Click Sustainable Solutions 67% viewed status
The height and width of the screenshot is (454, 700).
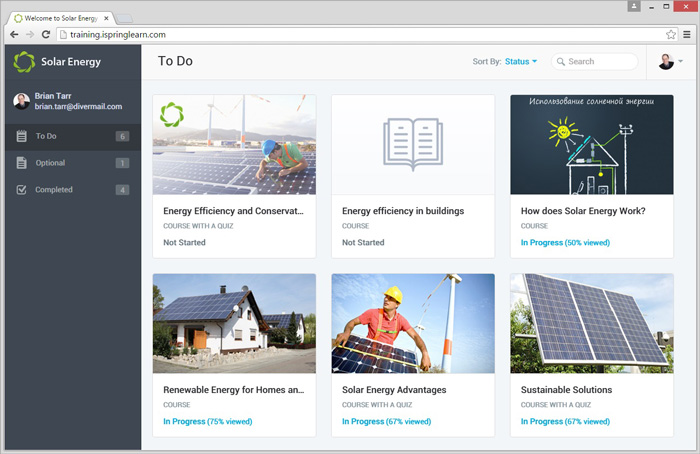(x=565, y=421)
